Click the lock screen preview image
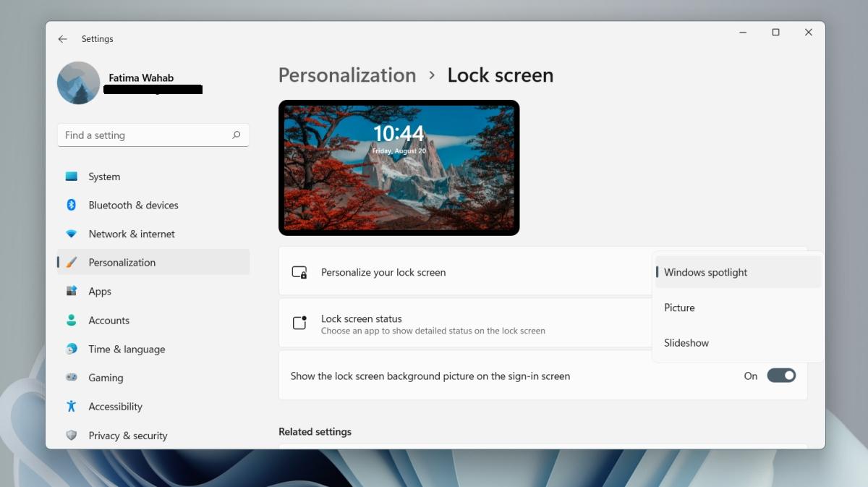 [x=399, y=168]
